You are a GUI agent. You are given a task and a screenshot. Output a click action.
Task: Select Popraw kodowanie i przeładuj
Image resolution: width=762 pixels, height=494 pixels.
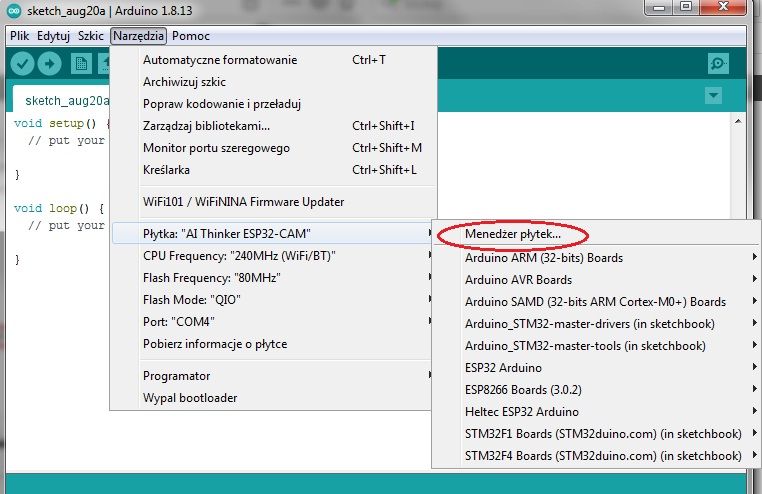click(x=274, y=104)
